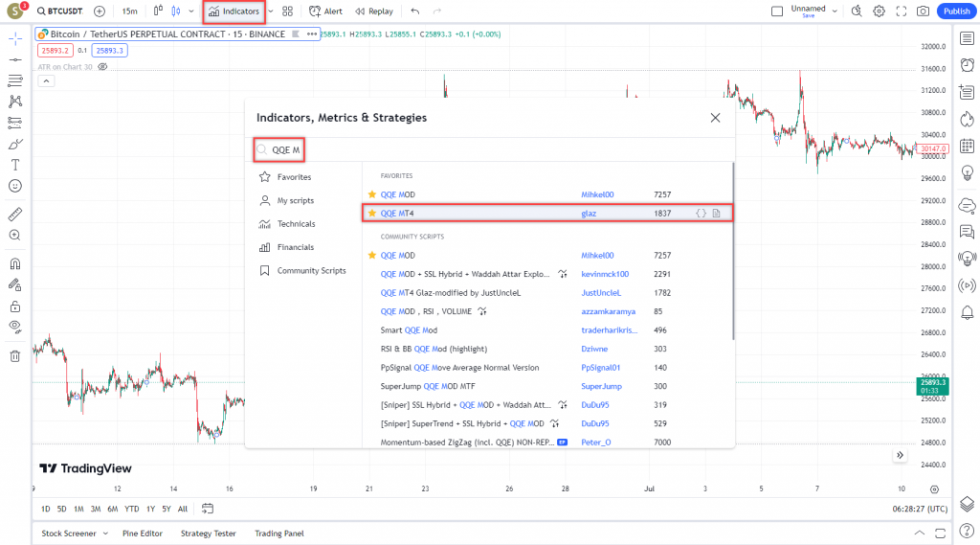Open the forecasting and measurement tools
The width and height of the screenshot is (980, 545).
click(x=15, y=123)
